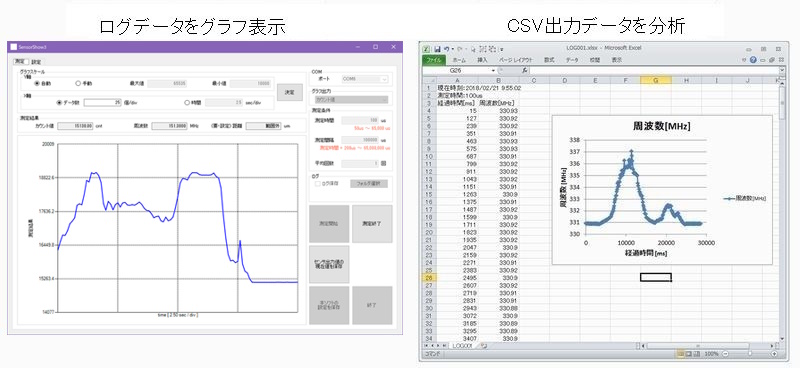Switch to Normal view icon in the Excel status bar
The height and width of the screenshot is (368, 800).
tap(680, 353)
